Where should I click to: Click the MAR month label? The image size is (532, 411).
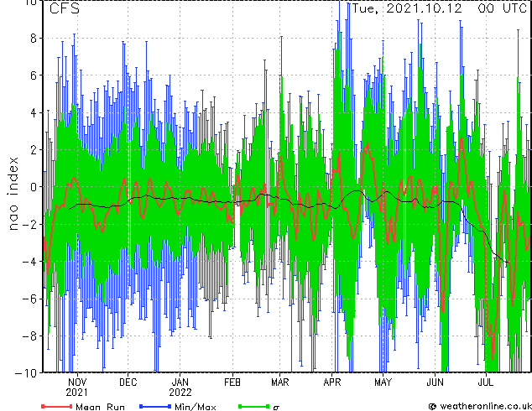coord(280,382)
